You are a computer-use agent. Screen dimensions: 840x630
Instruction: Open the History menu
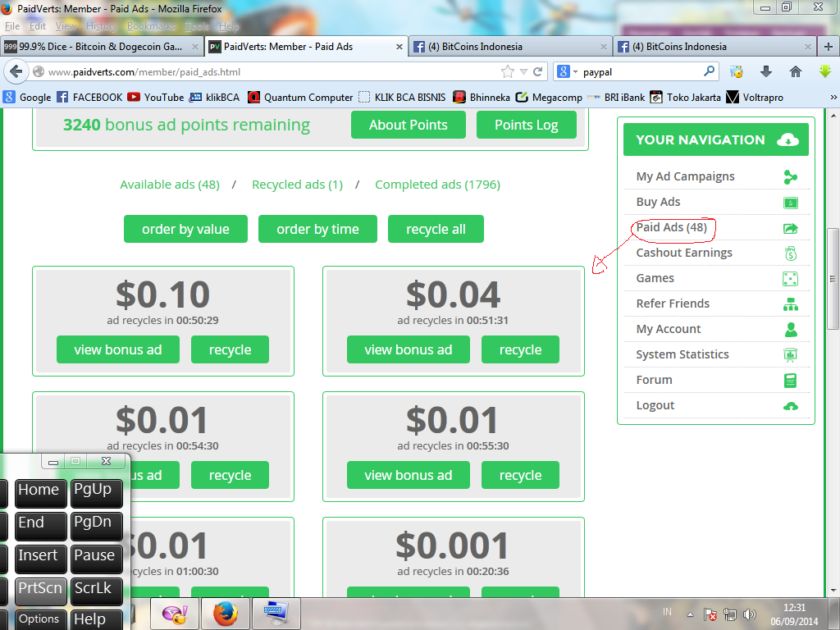[101, 26]
